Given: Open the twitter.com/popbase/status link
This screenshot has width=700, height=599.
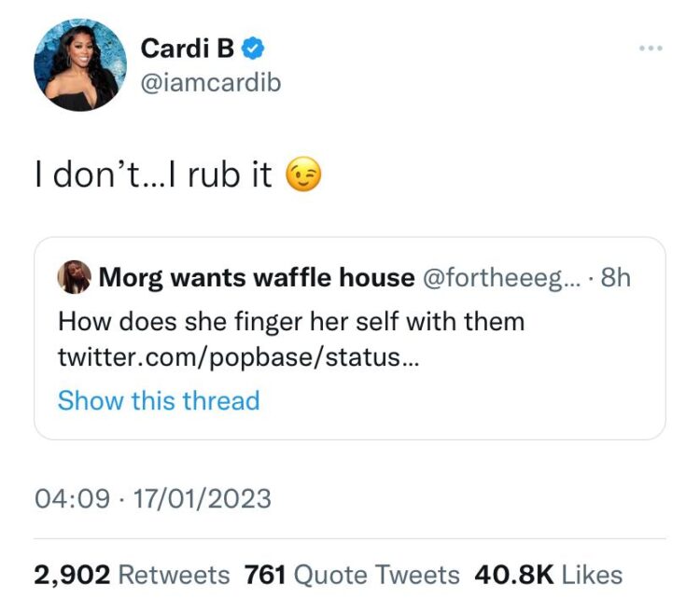Looking at the screenshot, I should coord(238,355).
